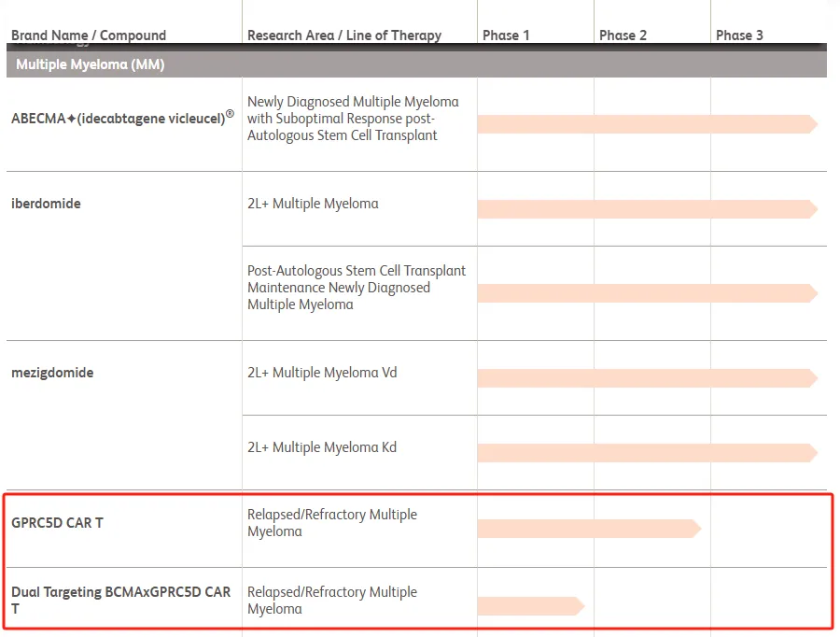Select the Phase 1 column header
This screenshot has width=840, height=637.
506,35
